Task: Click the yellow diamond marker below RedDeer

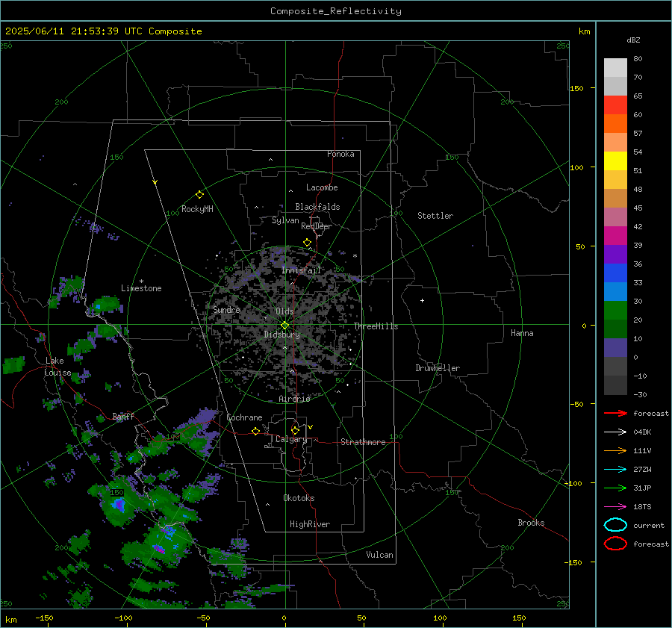Action: click(308, 243)
